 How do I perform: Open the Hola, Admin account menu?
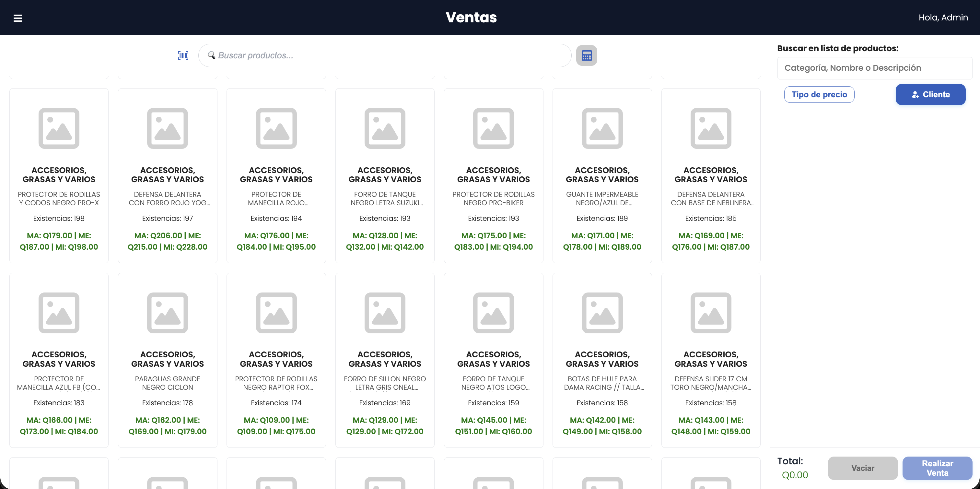coord(943,17)
